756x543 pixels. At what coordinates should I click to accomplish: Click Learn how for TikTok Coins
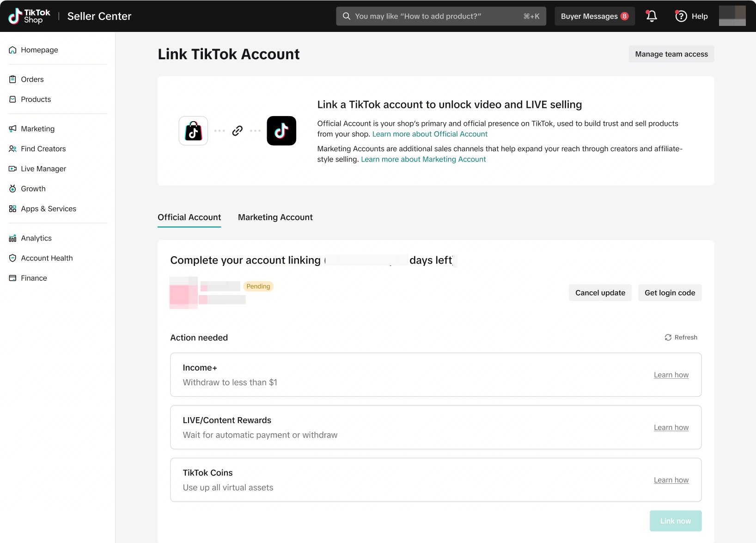pyautogui.click(x=671, y=480)
